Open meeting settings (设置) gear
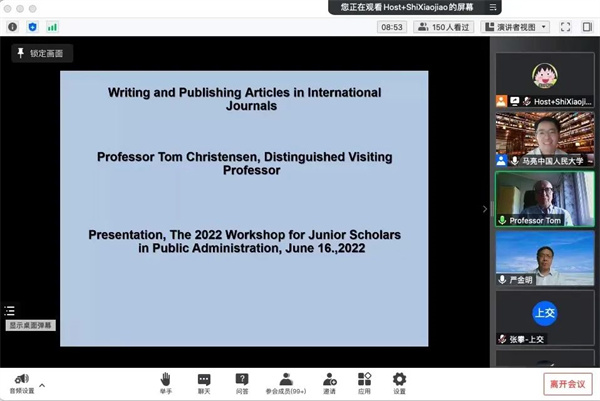 pyautogui.click(x=399, y=380)
